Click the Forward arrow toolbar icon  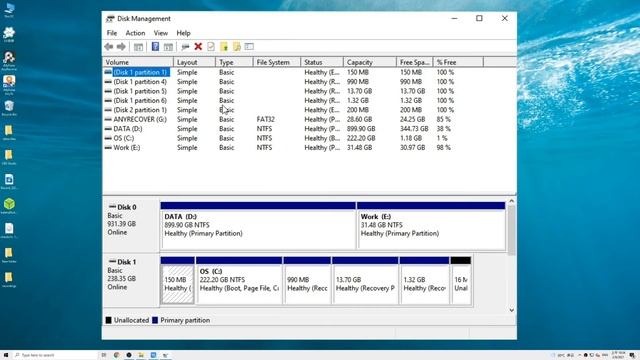pos(121,47)
